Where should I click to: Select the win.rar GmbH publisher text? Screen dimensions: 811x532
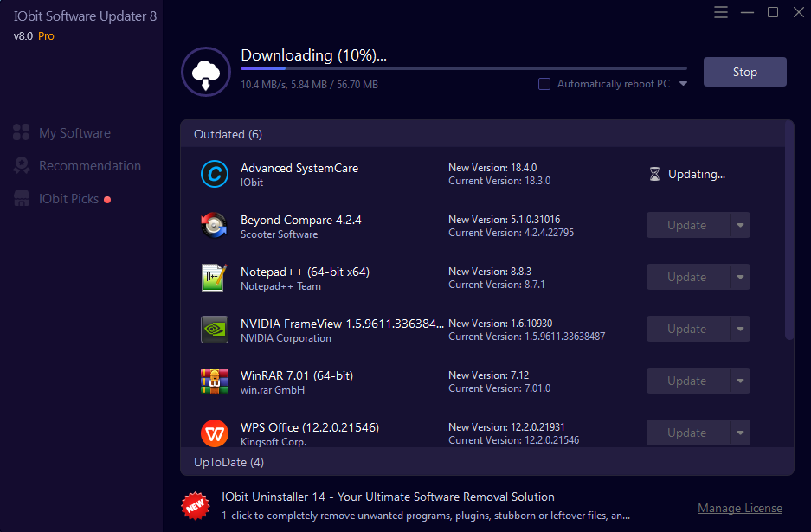click(273, 390)
